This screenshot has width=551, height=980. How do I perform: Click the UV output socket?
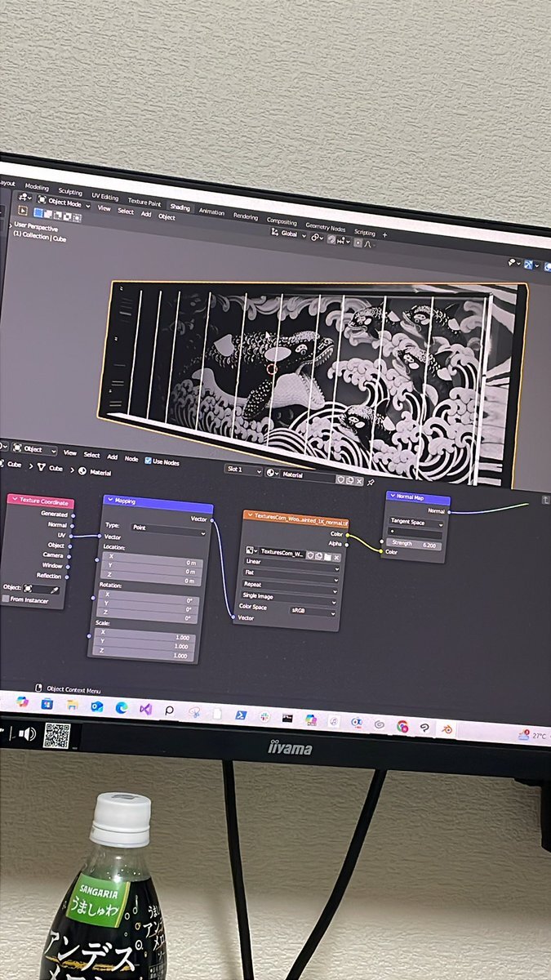[x=72, y=536]
